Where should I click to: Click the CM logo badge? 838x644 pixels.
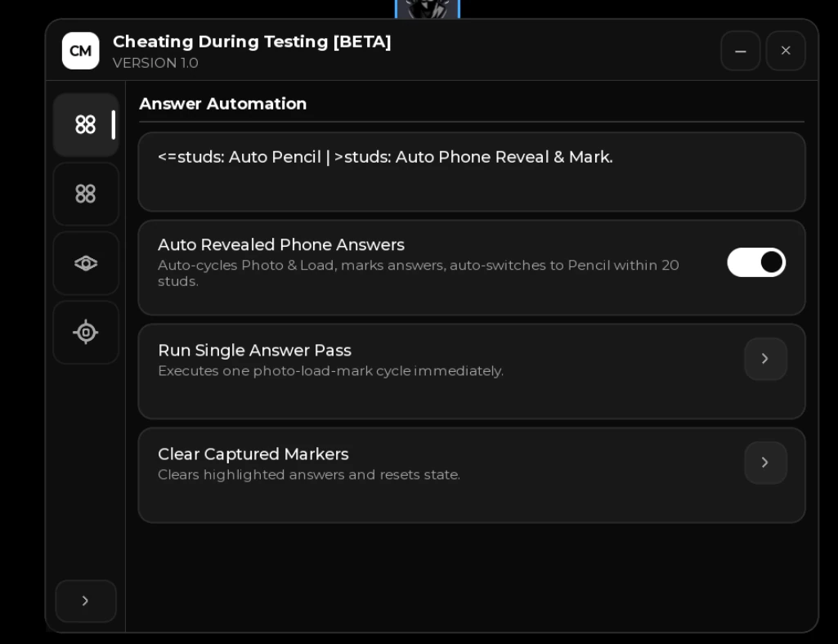coord(81,51)
